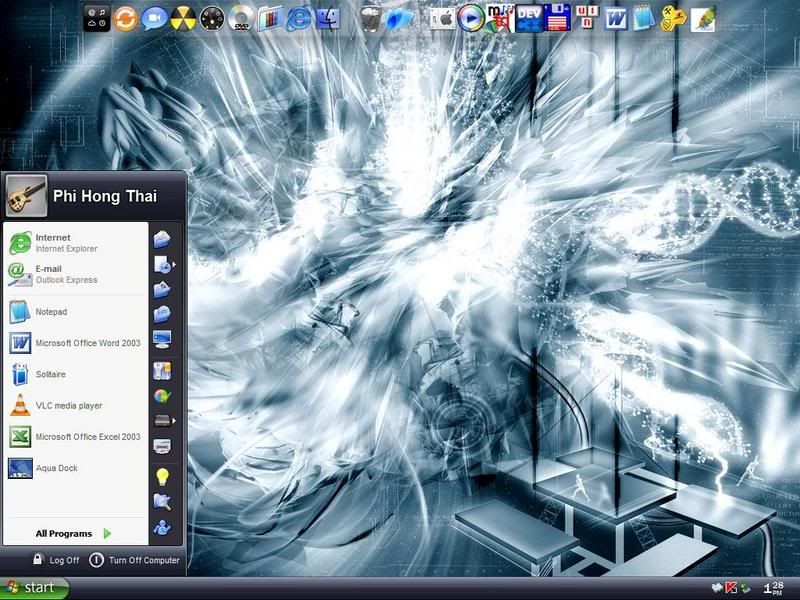Open VLC media player menu entry
This screenshot has width=800, height=600.
(70, 405)
